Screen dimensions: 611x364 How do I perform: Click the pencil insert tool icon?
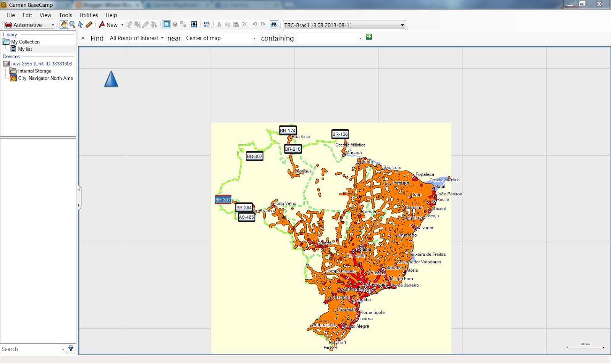pyautogui.click(x=129, y=25)
